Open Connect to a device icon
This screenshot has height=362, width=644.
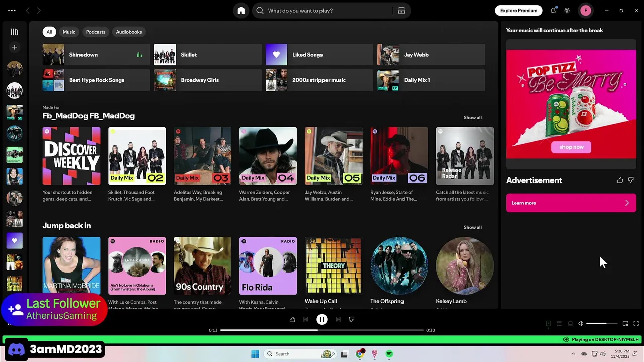tap(570, 324)
